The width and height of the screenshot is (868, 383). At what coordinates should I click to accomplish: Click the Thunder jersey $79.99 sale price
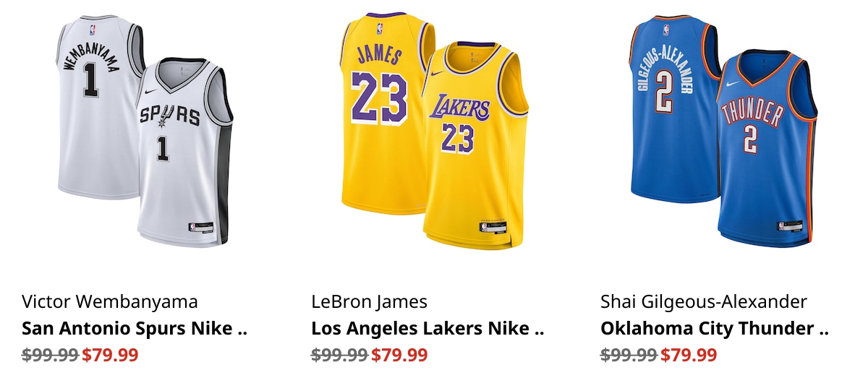pos(689,355)
